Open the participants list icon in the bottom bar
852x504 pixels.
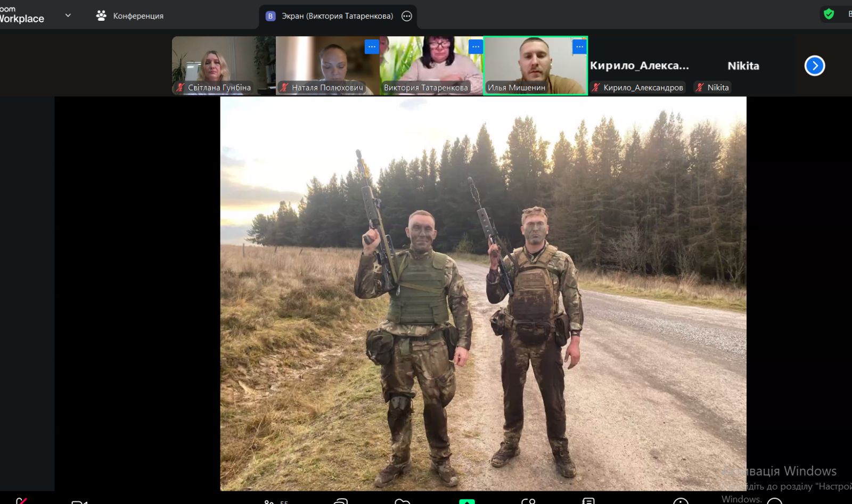tap(269, 501)
